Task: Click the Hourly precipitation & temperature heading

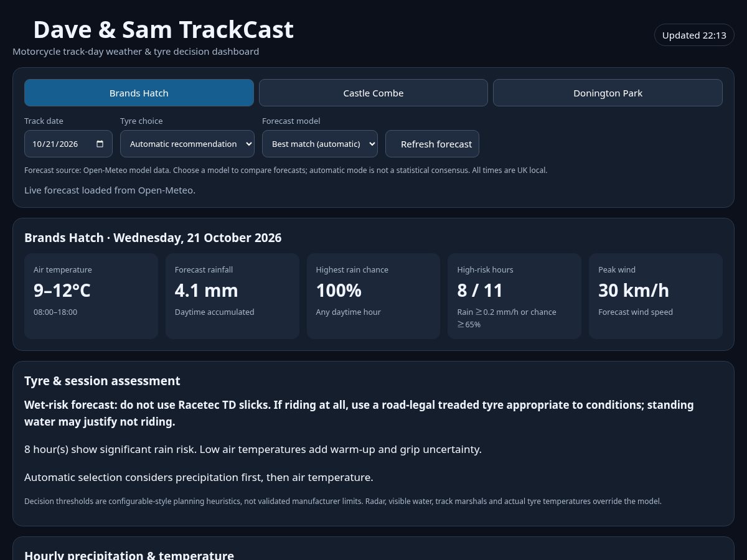Action: pos(129,556)
